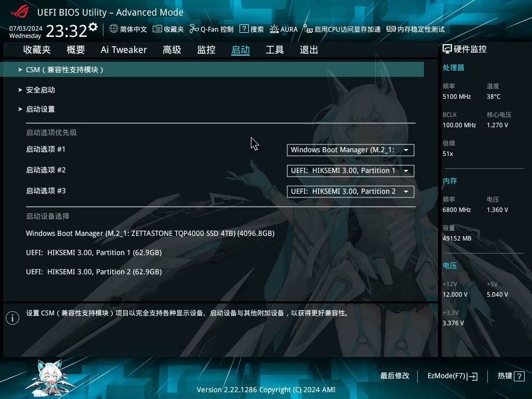Click 最后修改 button
532x399 pixels.
[395, 376]
